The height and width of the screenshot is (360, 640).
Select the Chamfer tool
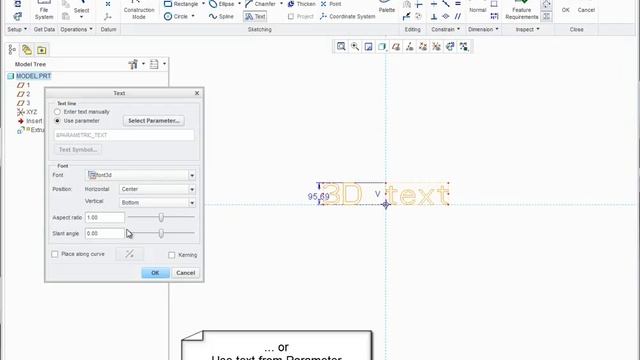point(260,4)
